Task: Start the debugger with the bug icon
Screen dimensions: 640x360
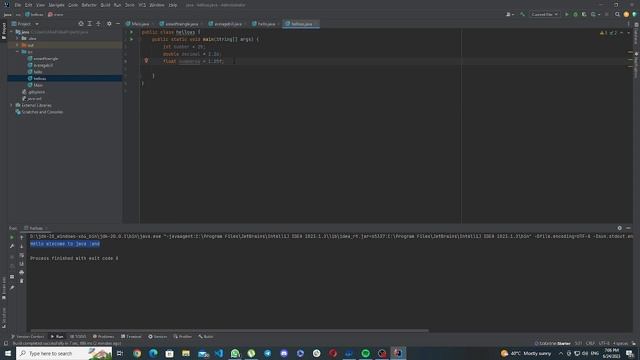Action: tap(576, 14)
